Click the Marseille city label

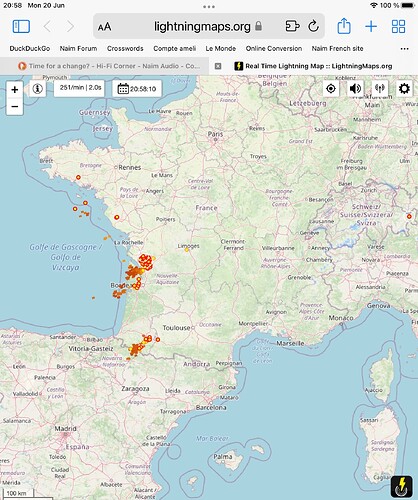[x=290, y=343]
